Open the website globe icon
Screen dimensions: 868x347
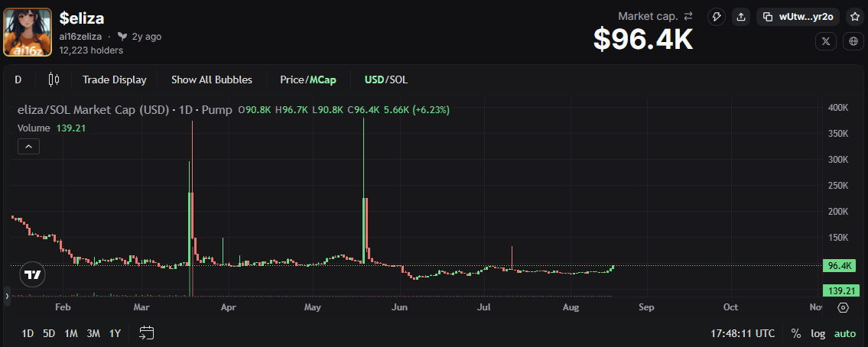(853, 41)
